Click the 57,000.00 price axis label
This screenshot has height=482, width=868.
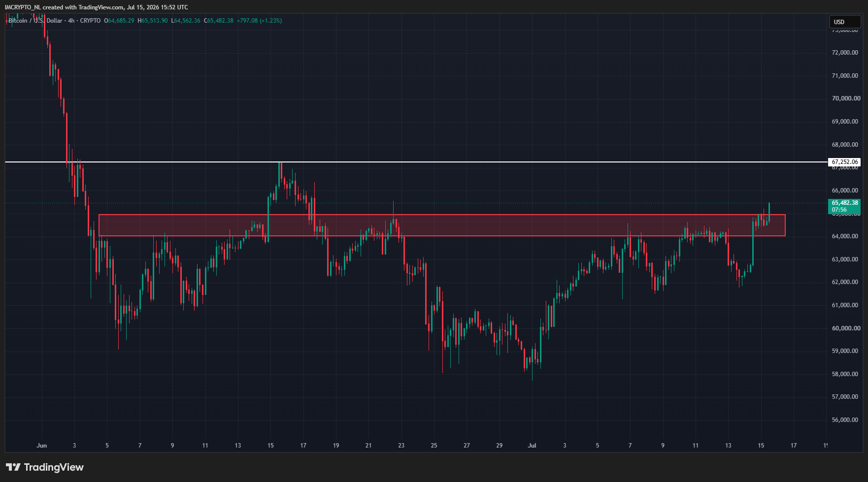pos(845,397)
